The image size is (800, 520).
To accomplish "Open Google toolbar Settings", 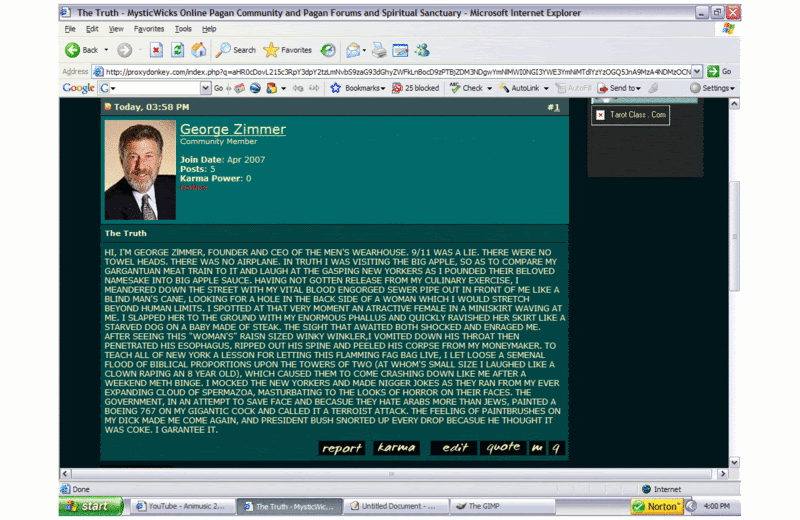I will point(712,88).
